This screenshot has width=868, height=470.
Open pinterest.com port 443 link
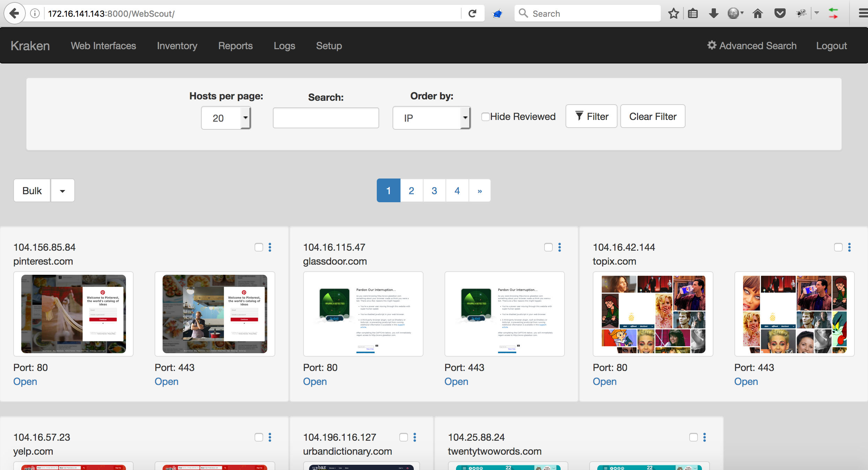[x=166, y=381]
